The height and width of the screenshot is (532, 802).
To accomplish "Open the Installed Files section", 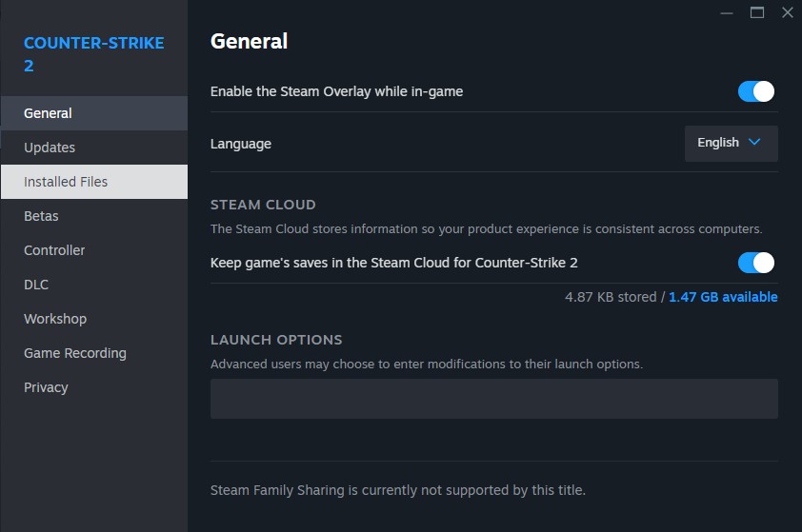I will point(94,182).
